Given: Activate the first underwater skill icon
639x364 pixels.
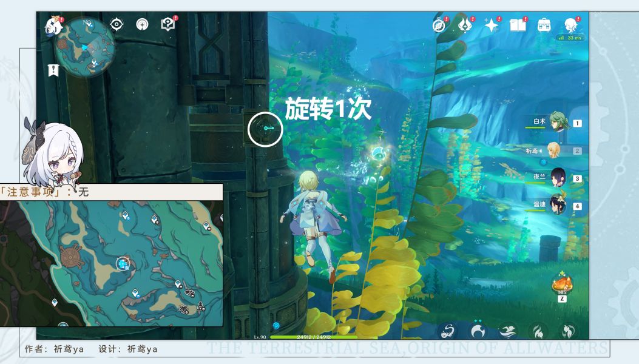Looking at the screenshot, I should [448, 331].
